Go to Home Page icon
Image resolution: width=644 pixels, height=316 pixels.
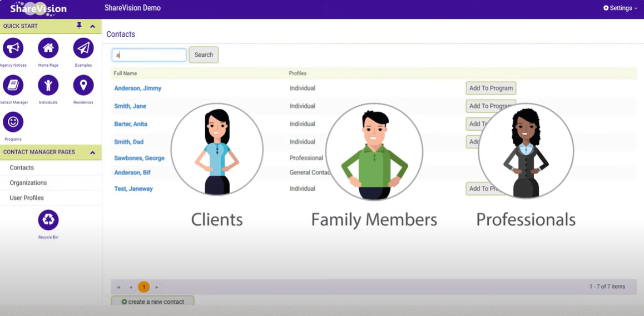point(48,48)
